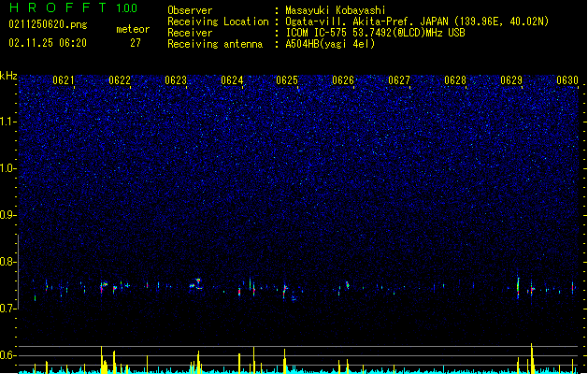Click the 0622 time marker
Image resolution: width=588 pixels, height=374 pixels.
coord(120,80)
